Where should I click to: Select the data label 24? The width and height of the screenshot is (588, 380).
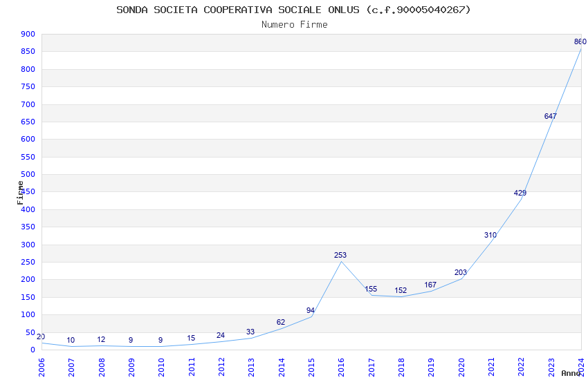click(221, 335)
